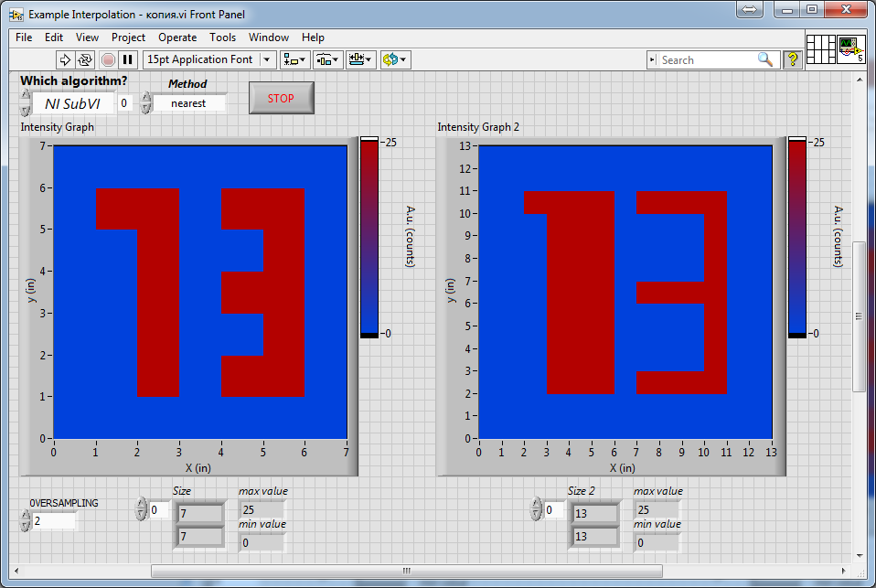876x588 pixels.
Task: Click the Run arrow button
Action: (x=65, y=59)
